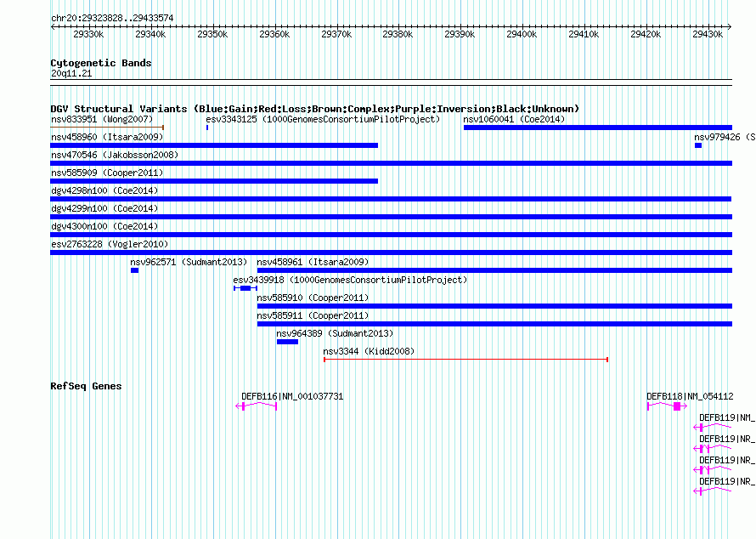
Task: Select the 20q11.21 cytogenetic band bar
Action: [391, 82]
